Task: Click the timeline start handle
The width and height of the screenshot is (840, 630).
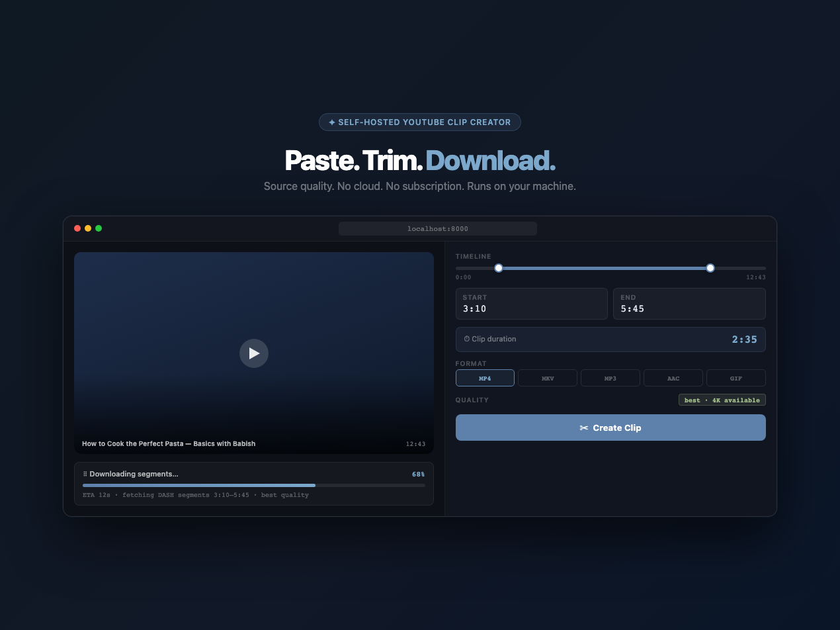Action: [x=499, y=268]
